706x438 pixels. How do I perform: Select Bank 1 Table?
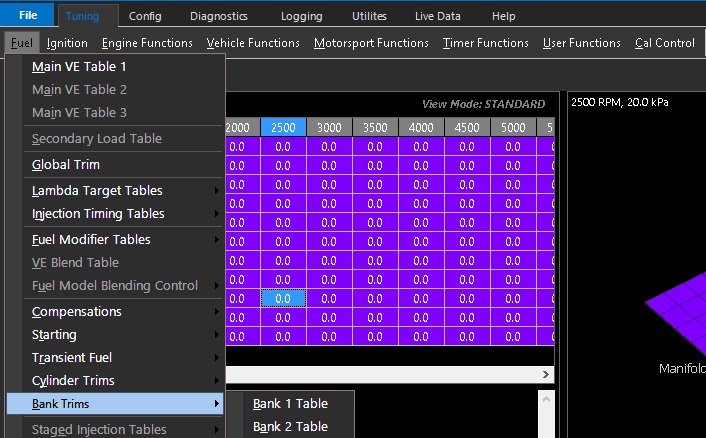pos(290,404)
